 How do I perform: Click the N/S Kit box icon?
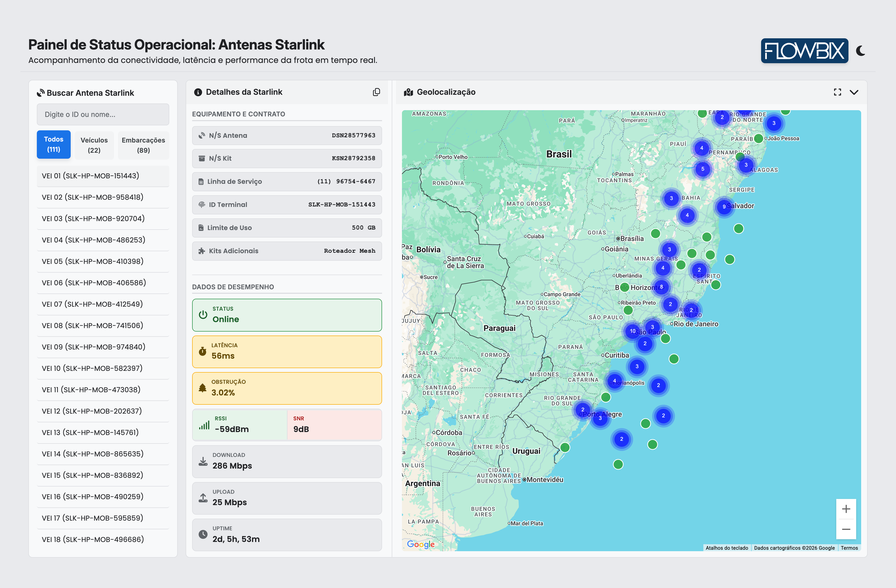(x=202, y=158)
